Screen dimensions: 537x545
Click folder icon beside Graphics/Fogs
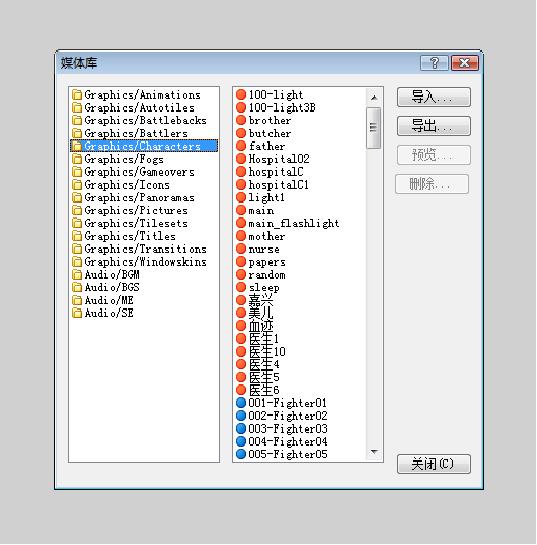click(x=77, y=159)
